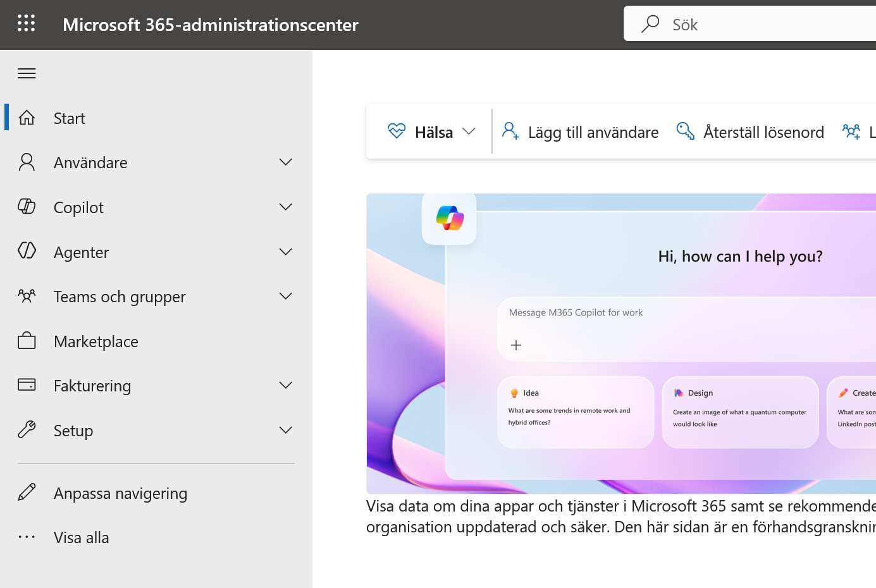
Task: Open the Hälsa dropdown arrow
Action: pyautogui.click(x=469, y=132)
